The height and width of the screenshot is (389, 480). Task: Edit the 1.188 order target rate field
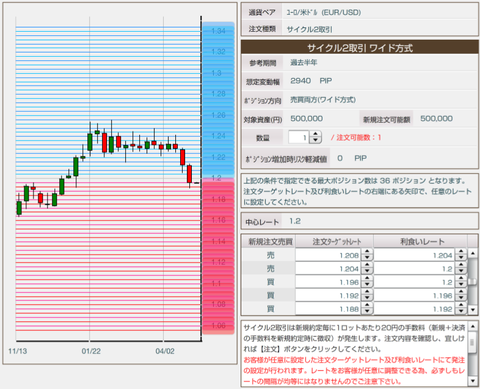coord(328,309)
